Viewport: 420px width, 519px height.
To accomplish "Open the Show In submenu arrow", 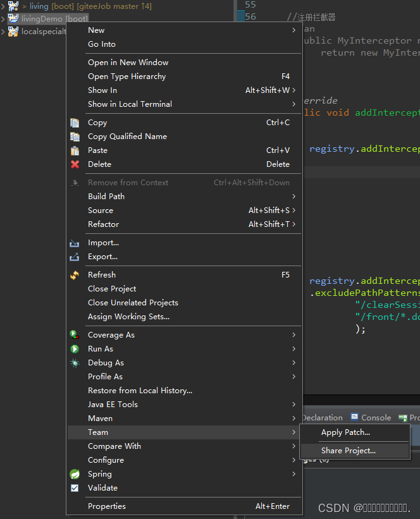I will pyautogui.click(x=293, y=90).
